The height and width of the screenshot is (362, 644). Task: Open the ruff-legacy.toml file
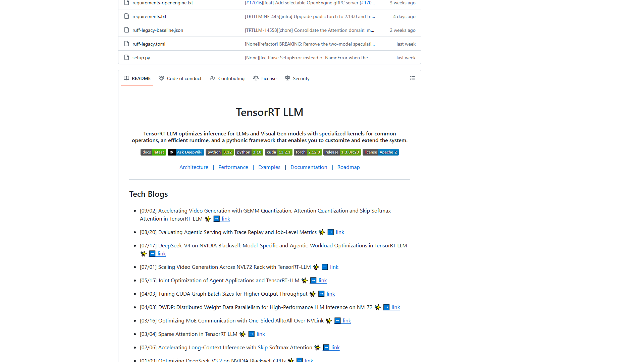point(149,44)
